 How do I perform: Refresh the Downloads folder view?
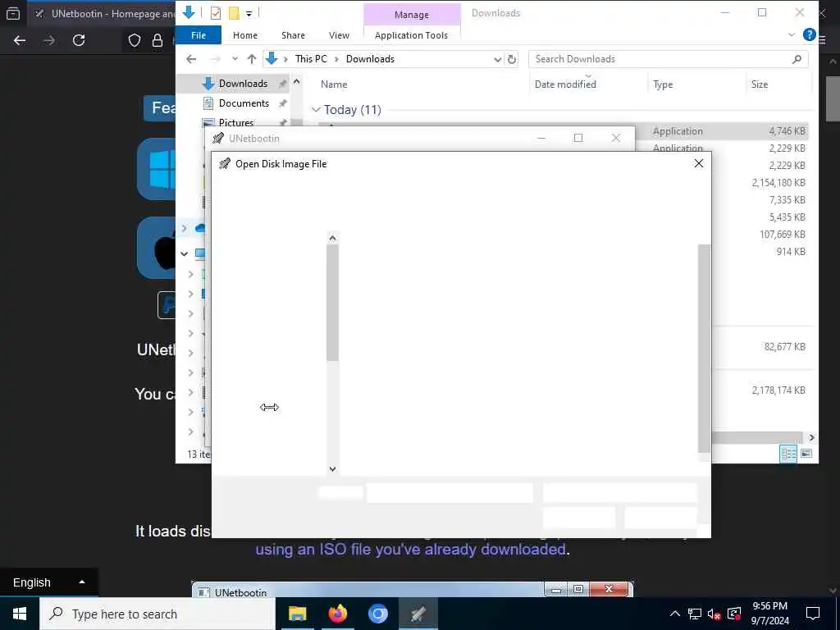pyautogui.click(x=512, y=59)
